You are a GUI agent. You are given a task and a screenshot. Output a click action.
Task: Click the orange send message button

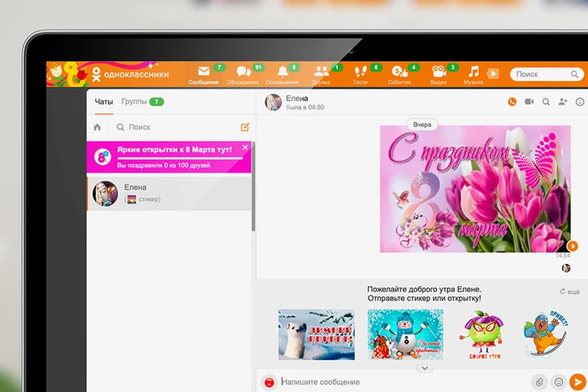click(x=577, y=382)
